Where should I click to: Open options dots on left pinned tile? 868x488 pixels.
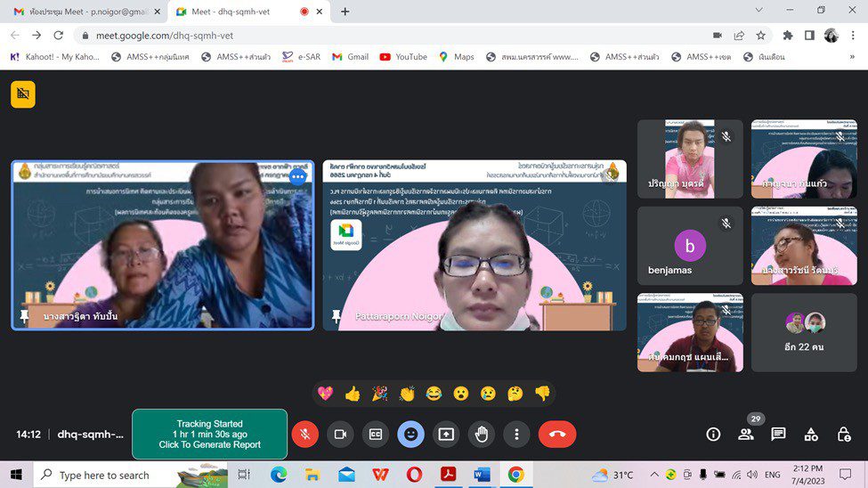point(298,176)
